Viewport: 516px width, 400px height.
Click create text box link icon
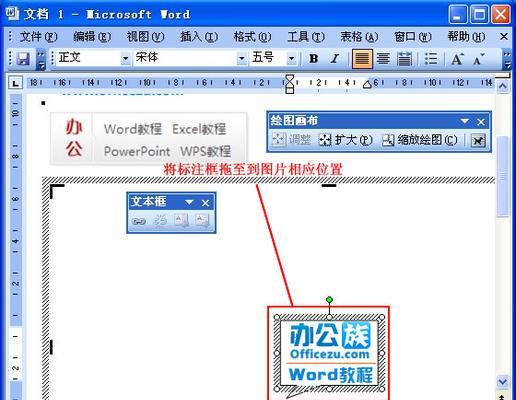pyautogui.click(x=139, y=221)
